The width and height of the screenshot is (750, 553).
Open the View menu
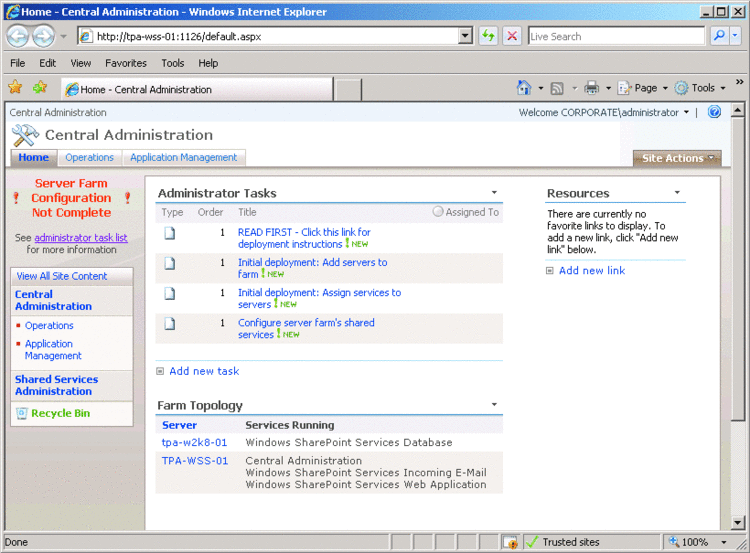tap(81, 63)
